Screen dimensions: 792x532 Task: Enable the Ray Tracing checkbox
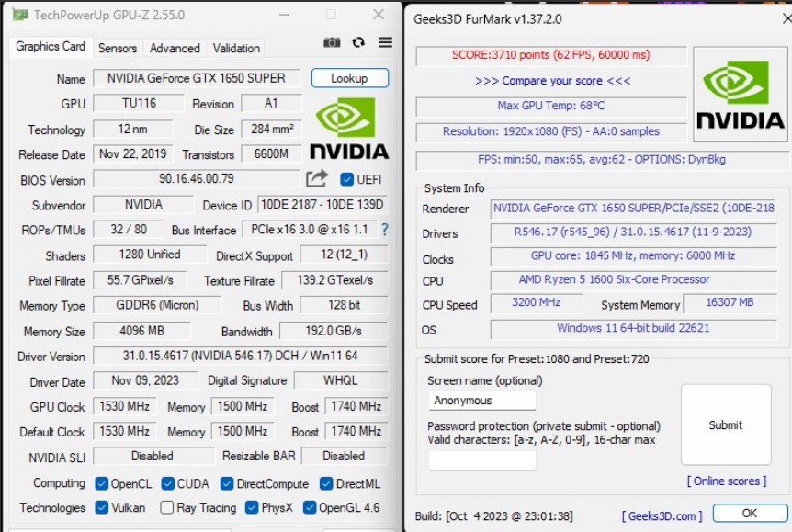click(x=166, y=507)
